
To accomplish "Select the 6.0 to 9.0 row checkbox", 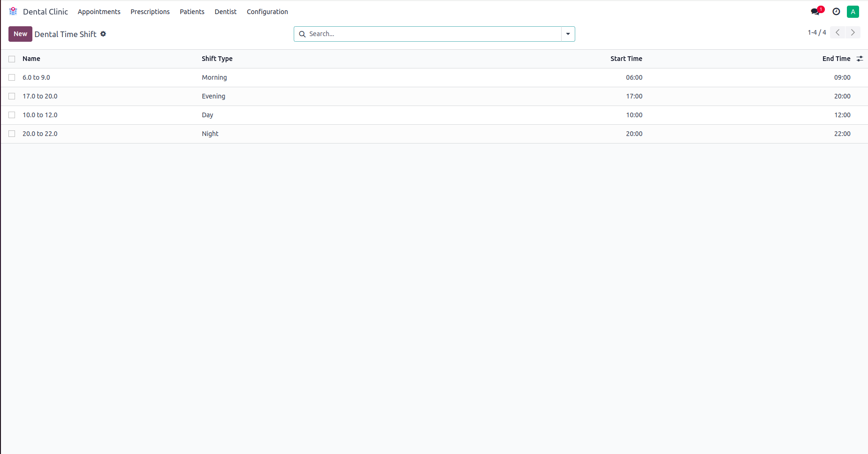I will [12, 77].
